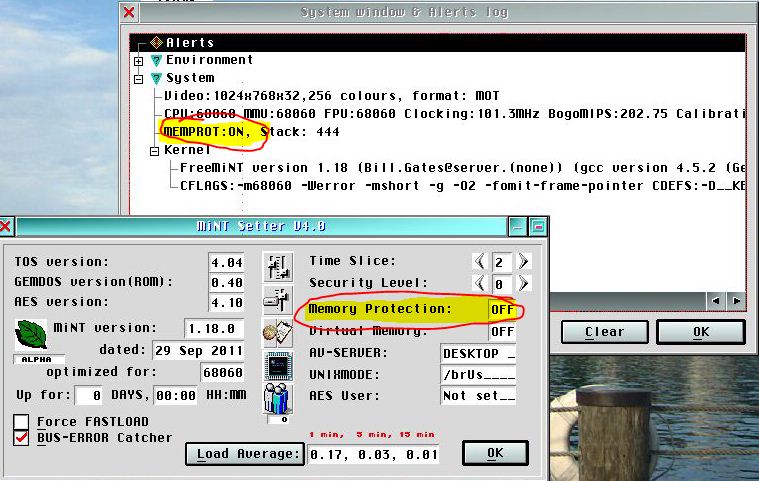Enable the Force FASTLOAD checkbox
Screen dimensions: 759x481
[21, 421]
